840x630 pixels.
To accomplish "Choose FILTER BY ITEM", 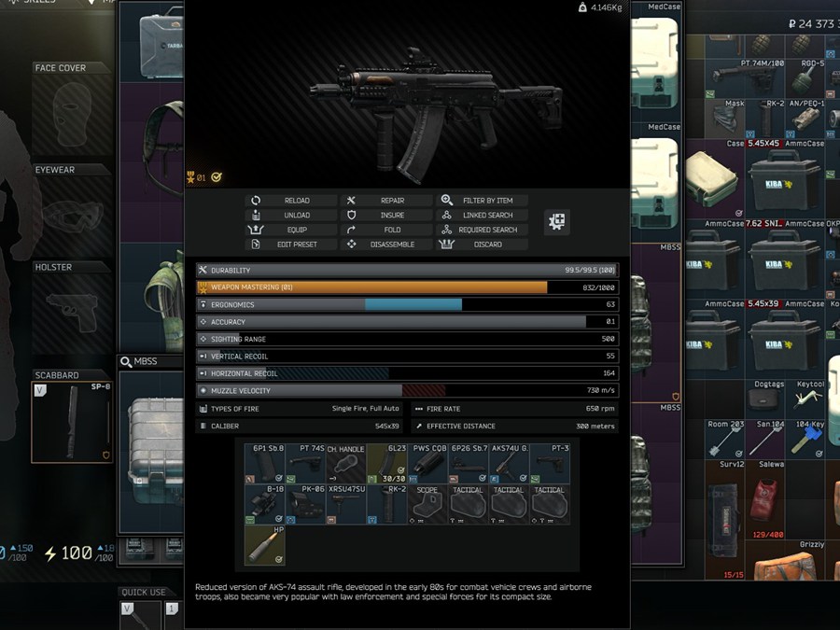I will pyautogui.click(x=483, y=201).
